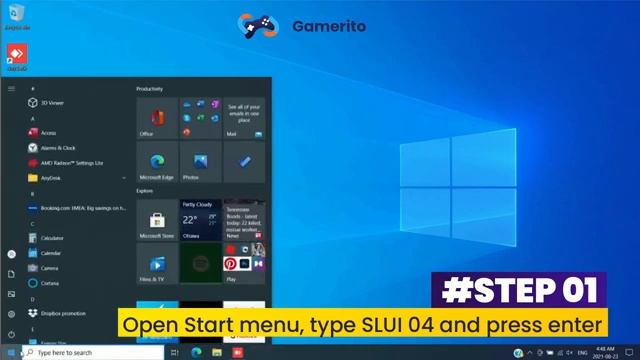Viewport: 640px width, 360px height.
Task: Open Microsoft Edge from the taskbar
Action: (196, 352)
